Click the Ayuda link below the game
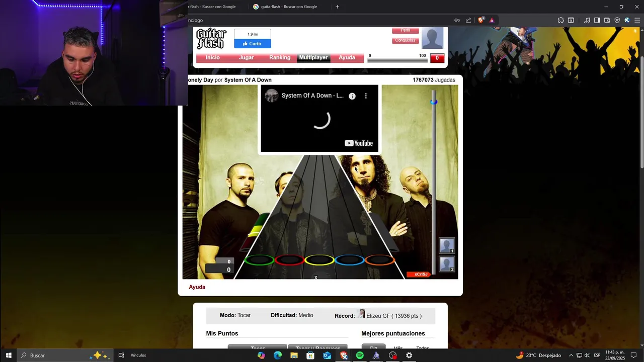The width and height of the screenshot is (644, 362). 197,287
